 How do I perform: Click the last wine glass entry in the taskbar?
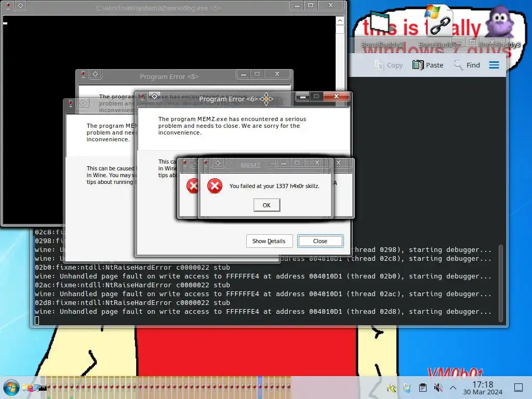pos(289,387)
